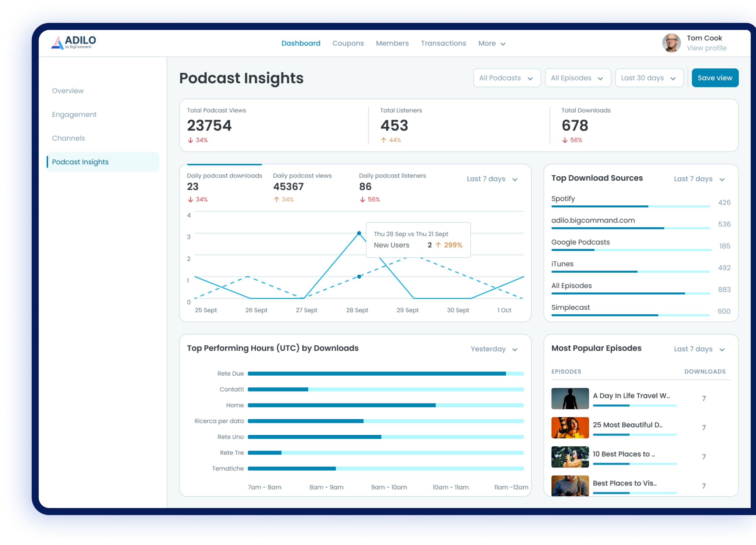The height and width of the screenshot is (545, 756).
Task: Open Best Places to Vis.. episode thumbnail
Action: pos(570,486)
